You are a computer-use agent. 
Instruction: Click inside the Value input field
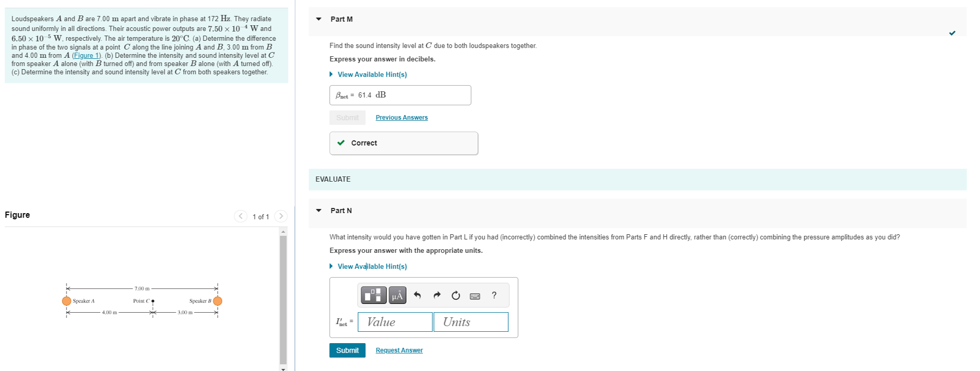click(395, 321)
